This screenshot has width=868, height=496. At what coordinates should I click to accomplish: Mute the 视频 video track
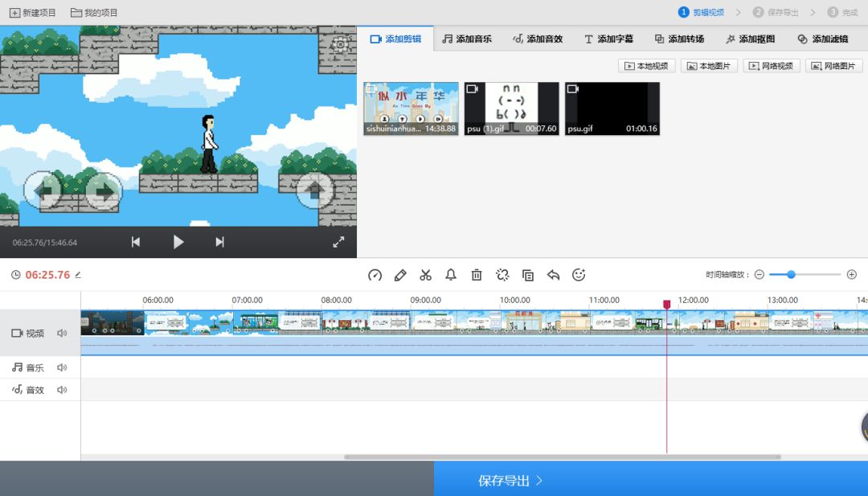tap(62, 333)
